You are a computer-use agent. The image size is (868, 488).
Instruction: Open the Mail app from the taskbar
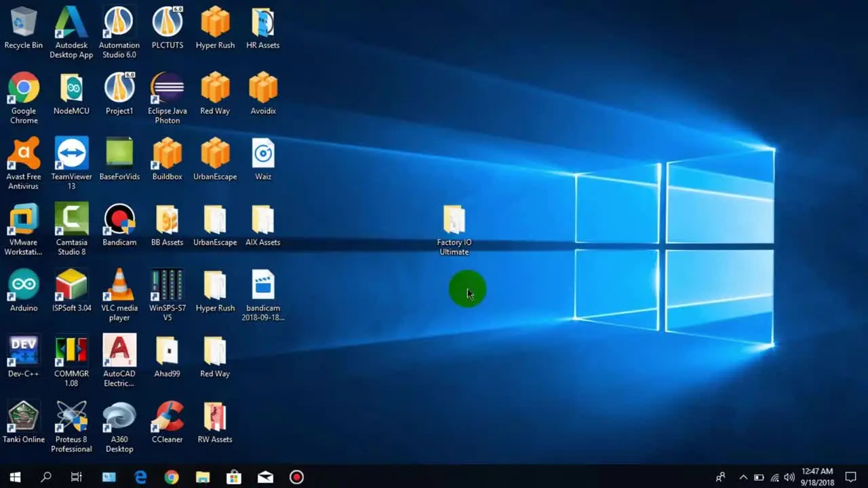tap(265, 477)
